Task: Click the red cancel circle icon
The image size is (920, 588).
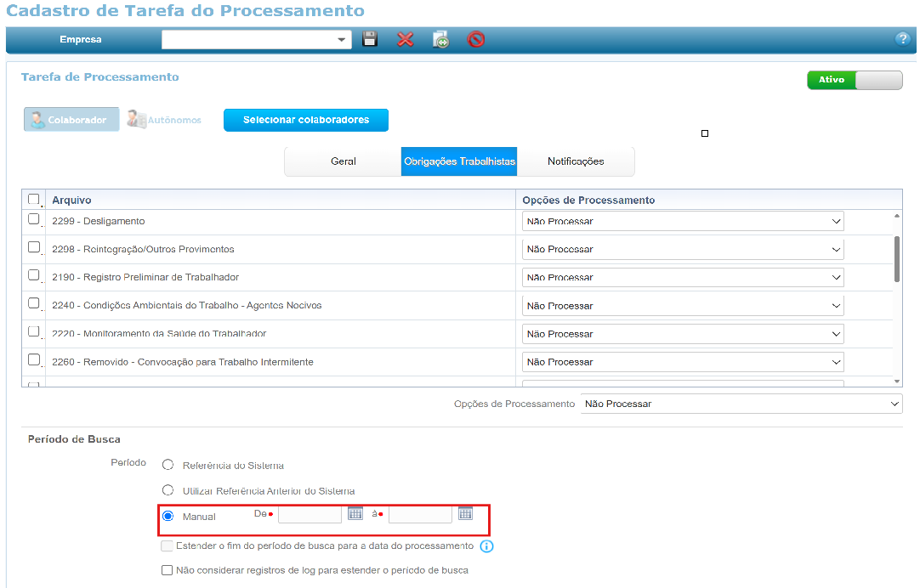Action: [x=476, y=39]
